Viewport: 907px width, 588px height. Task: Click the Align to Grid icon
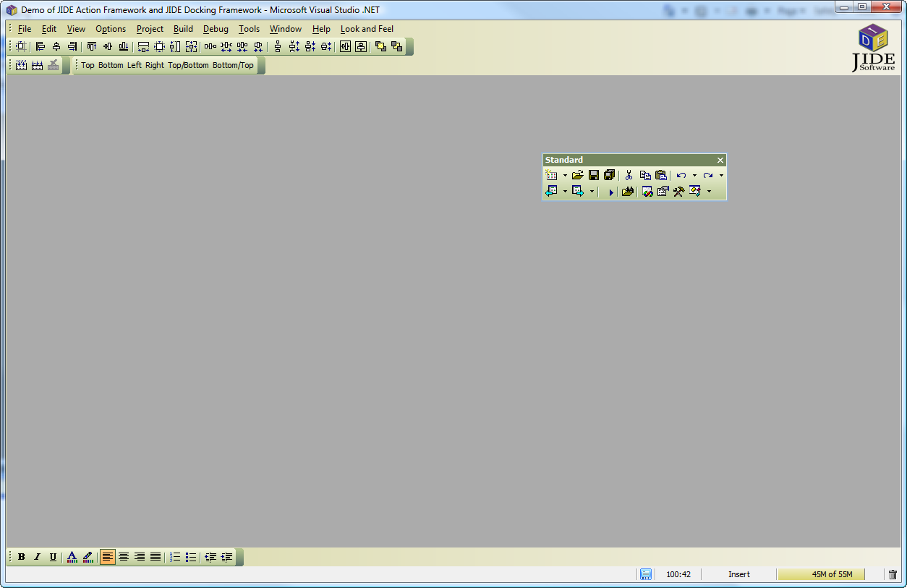point(20,46)
